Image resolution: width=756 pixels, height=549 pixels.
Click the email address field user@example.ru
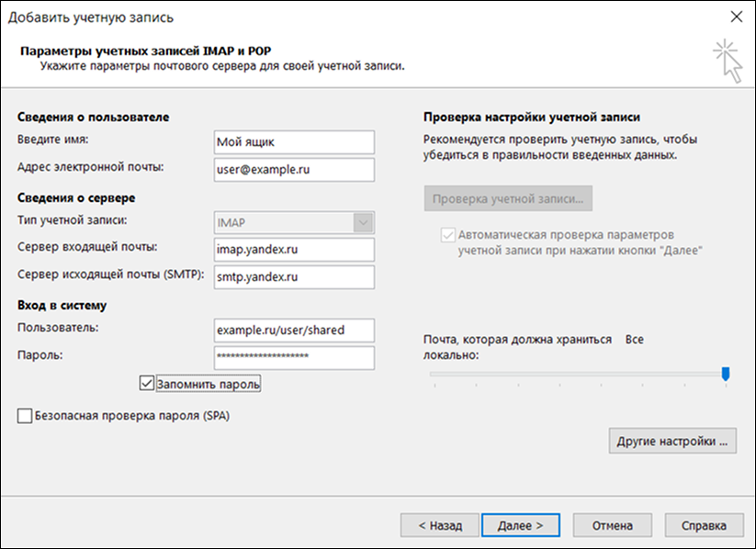click(x=293, y=170)
